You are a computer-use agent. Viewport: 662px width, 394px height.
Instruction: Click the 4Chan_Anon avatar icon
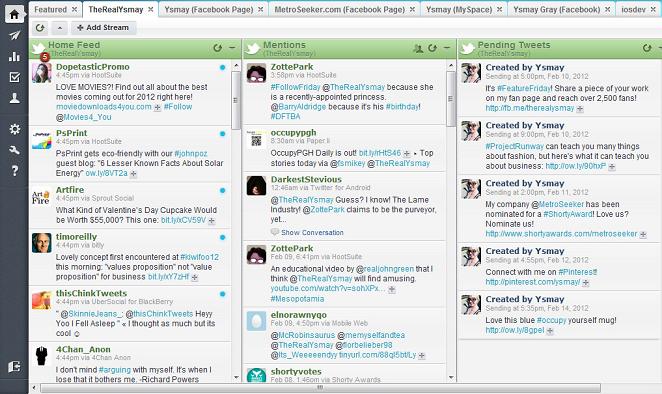pyautogui.click(x=41, y=356)
